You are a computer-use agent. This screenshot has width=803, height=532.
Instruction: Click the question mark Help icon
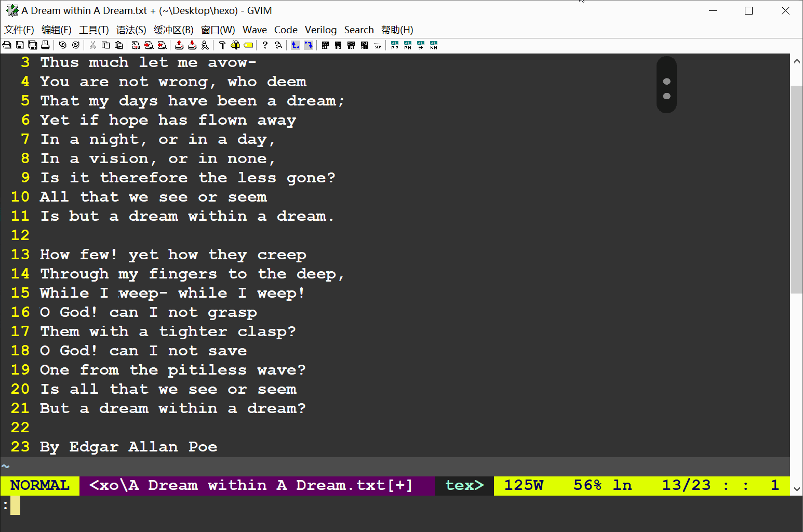(x=265, y=45)
